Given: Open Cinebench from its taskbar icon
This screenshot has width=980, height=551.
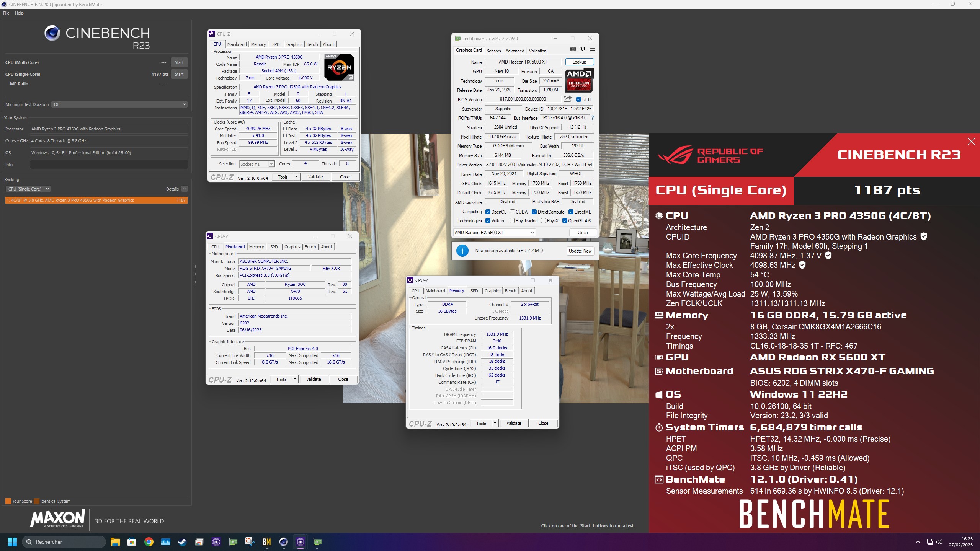Looking at the screenshot, I should click(284, 542).
